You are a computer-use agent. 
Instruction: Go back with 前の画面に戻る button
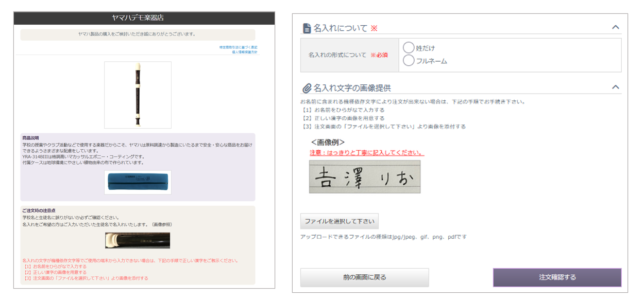(365, 277)
